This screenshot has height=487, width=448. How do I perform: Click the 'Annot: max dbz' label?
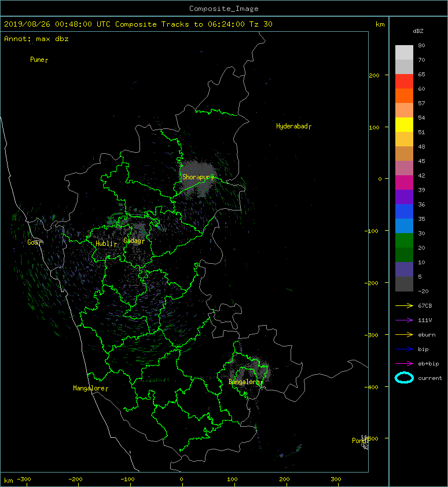click(x=36, y=39)
